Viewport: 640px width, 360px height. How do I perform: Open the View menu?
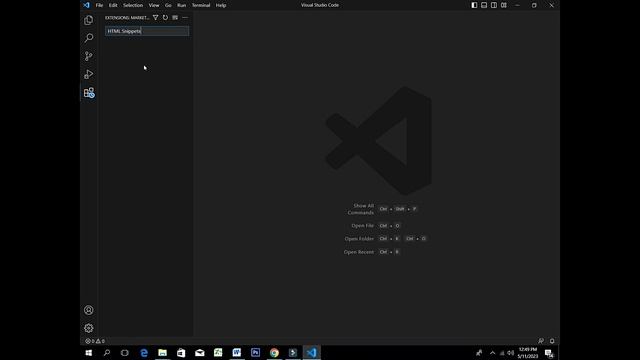154,5
